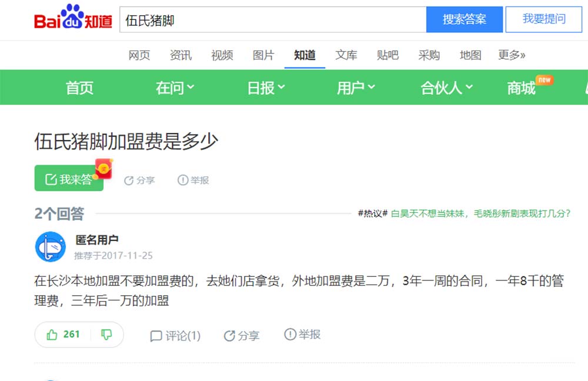Click the Baidu Zhidao logo
The width and height of the screenshot is (588, 381).
tap(73, 19)
